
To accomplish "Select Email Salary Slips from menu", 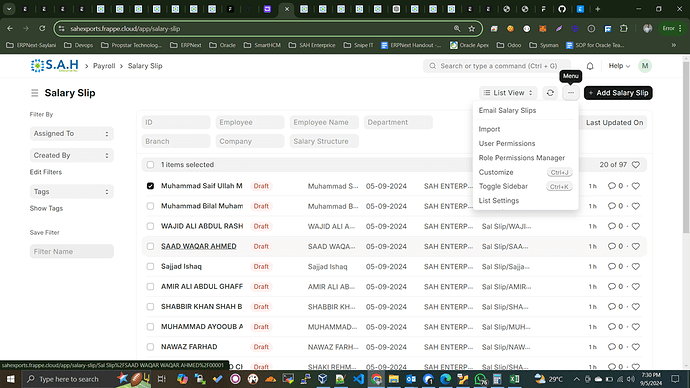I will pyautogui.click(x=507, y=110).
